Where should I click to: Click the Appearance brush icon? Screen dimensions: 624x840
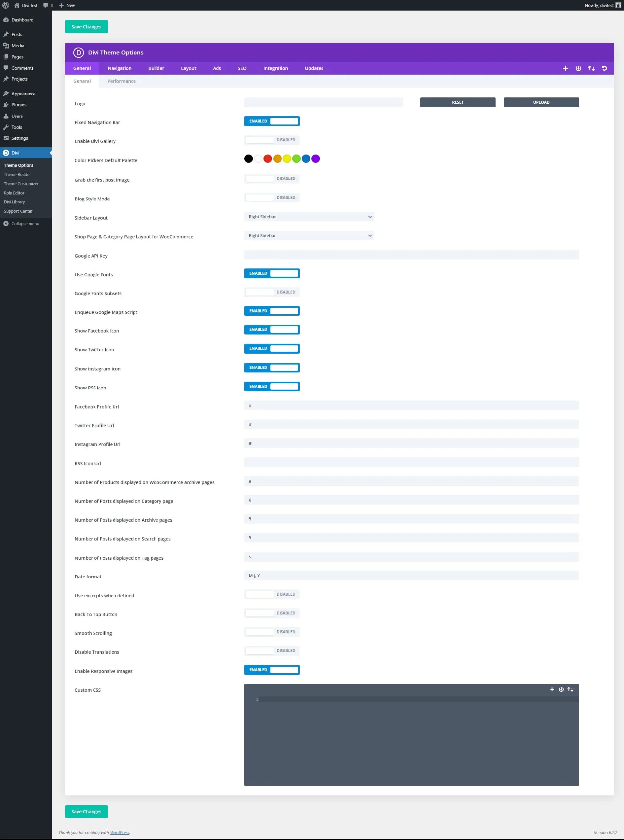pos(6,94)
